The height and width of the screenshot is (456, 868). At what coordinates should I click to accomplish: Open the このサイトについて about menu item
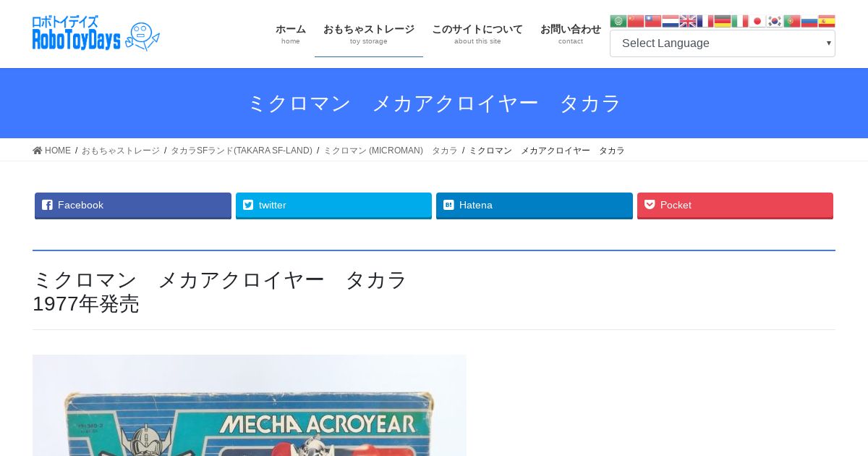(x=477, y=34)
